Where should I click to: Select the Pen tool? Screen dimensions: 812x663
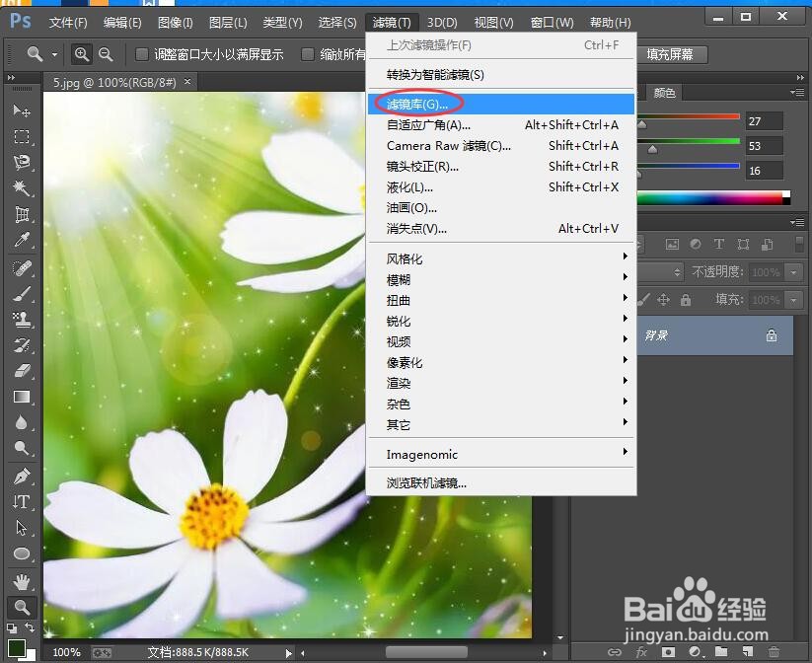pos(22,476)
